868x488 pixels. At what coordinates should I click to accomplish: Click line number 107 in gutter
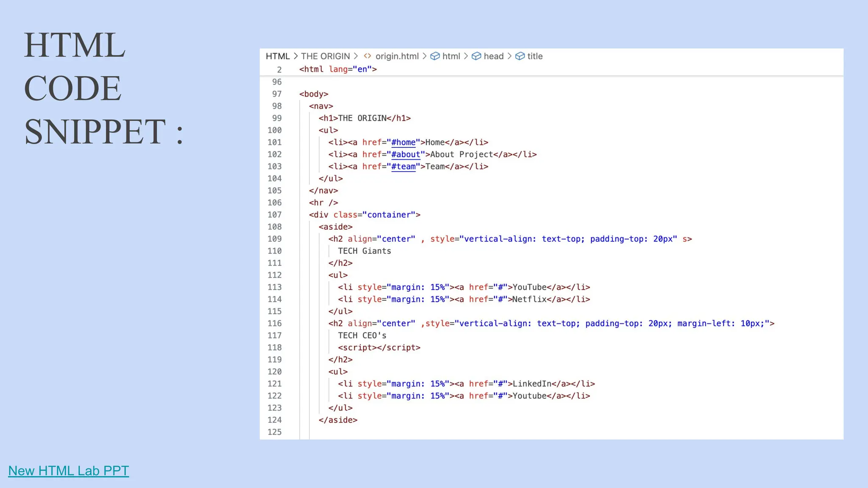[275, 215]
